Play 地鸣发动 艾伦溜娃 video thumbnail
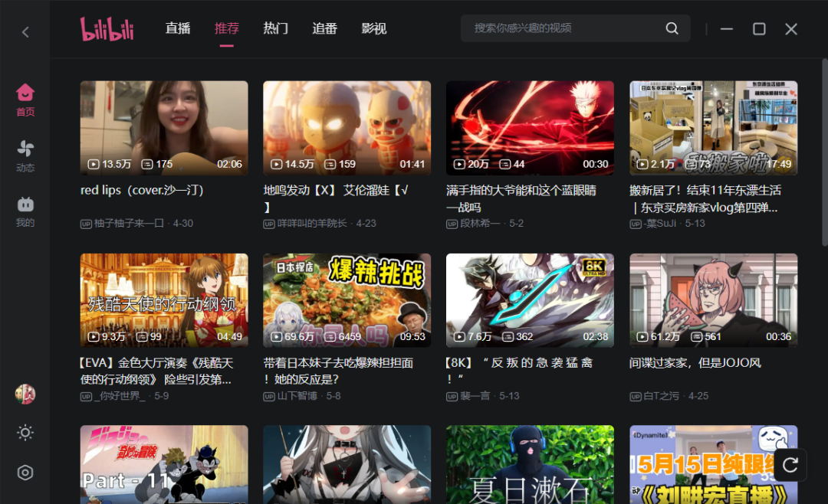The height and width of the screenshot is (504, 828). (347, 128)
